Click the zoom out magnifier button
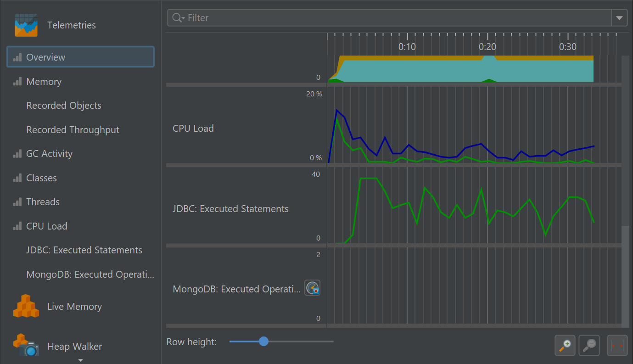633x364 pixels. tap(589, 345)
